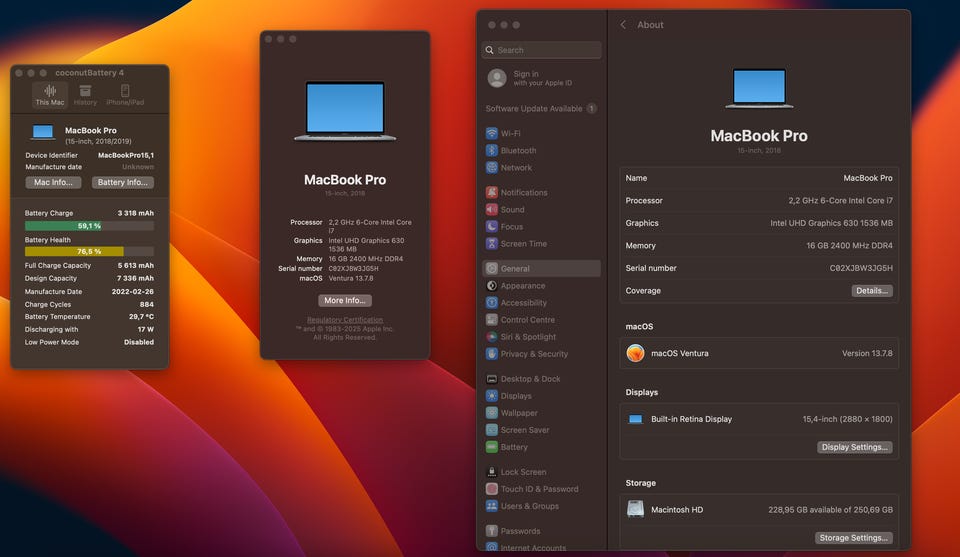The height and width of the screenshot is (557, 960).
Task: Click Battery Temperature 29,7 °C value
Action: click(x=141, y=317)
